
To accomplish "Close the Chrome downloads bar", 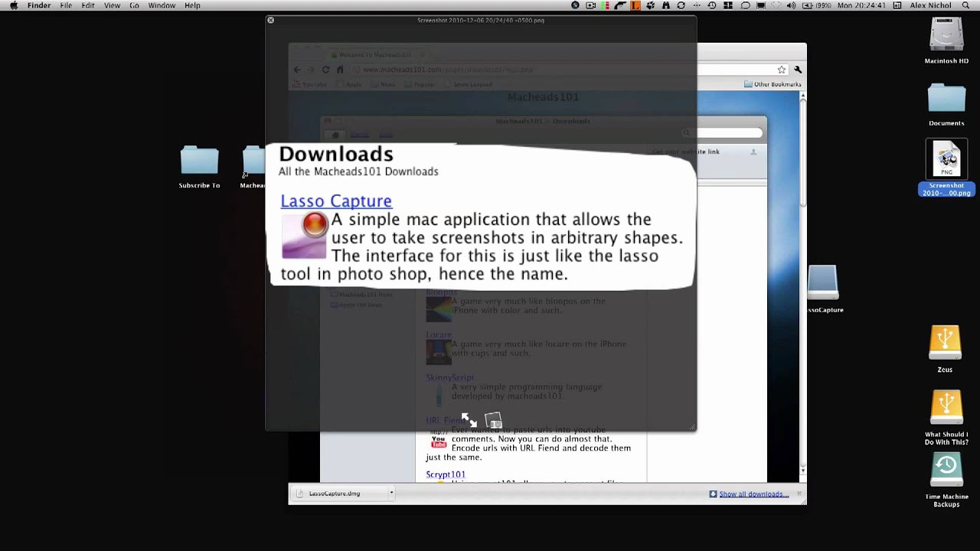I will 799,494.
